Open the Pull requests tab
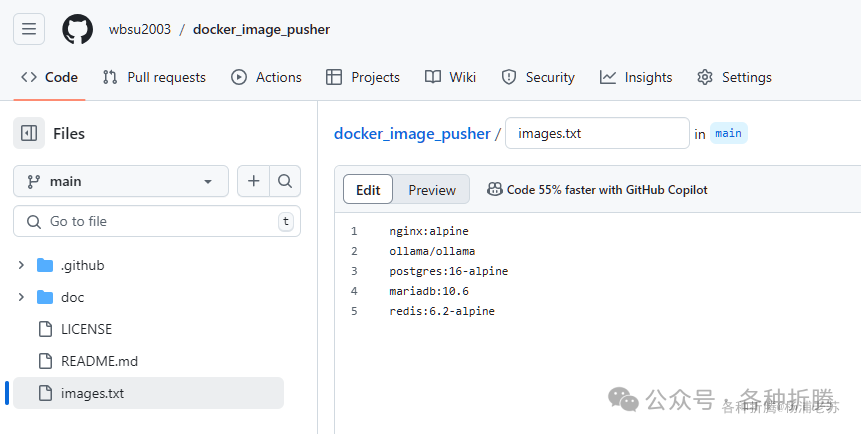 (x=154, y=77)
